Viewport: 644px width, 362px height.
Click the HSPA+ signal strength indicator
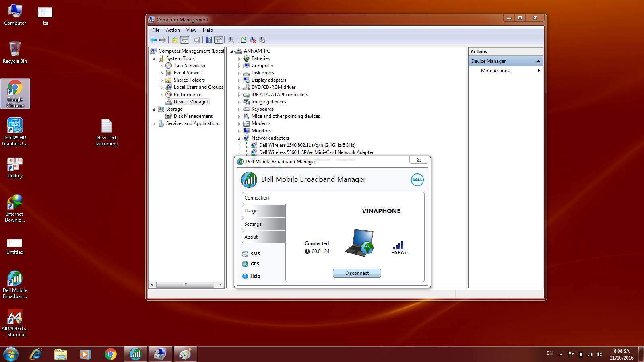click(399, 248)
